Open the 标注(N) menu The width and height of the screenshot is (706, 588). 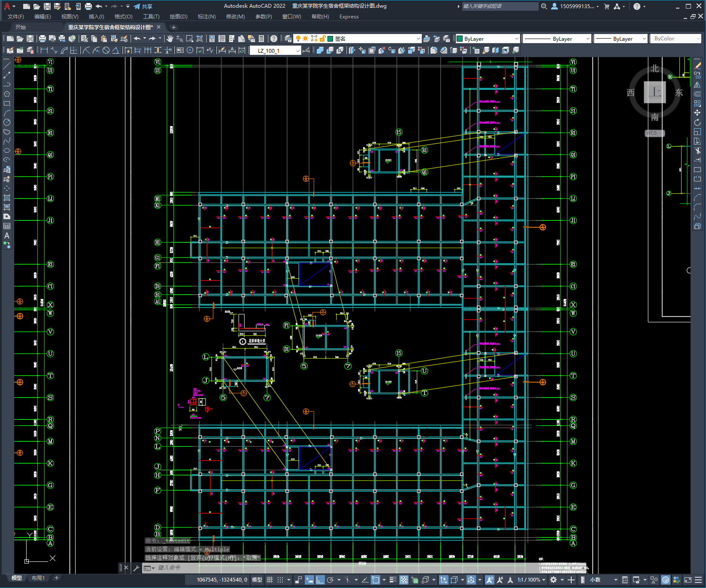pos(206,17)
